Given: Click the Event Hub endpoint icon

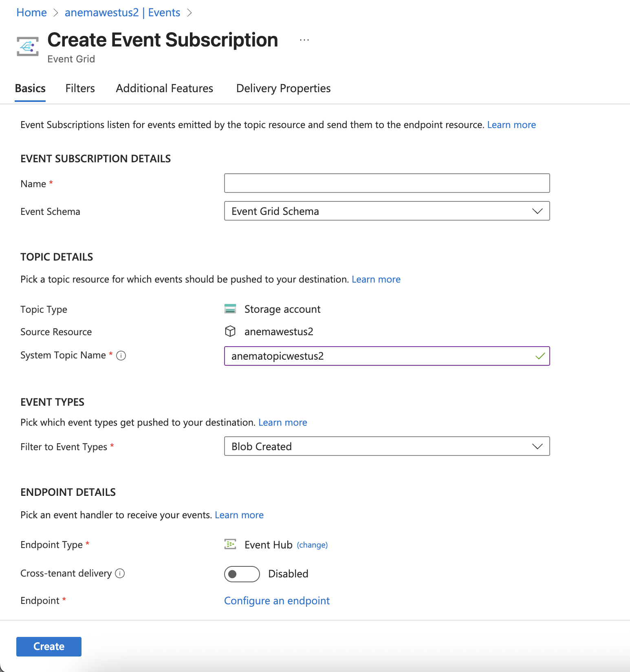Looking at the screenshot, I should click(x=230, y=544).
